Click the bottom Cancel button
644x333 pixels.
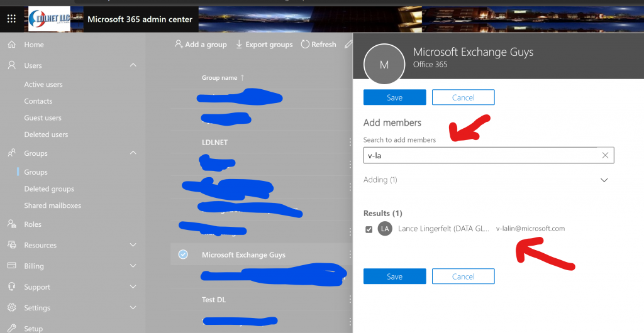coord(464,276)
